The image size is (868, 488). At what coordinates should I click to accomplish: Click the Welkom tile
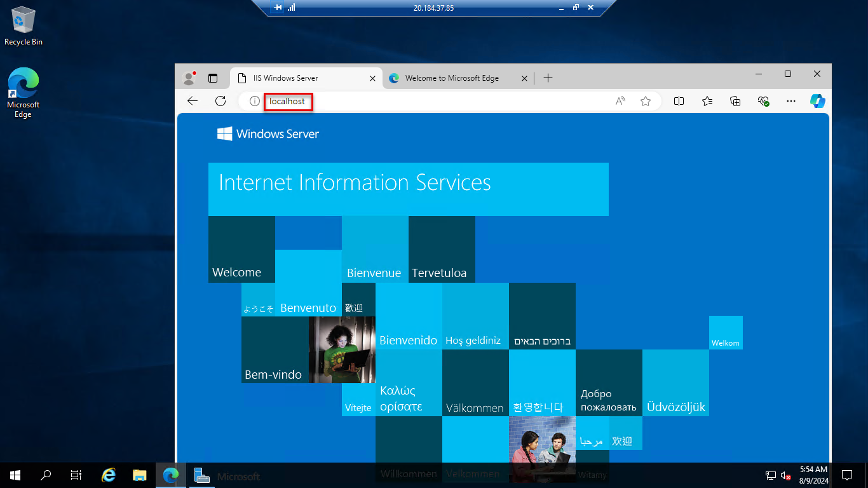tap(726, 332)
